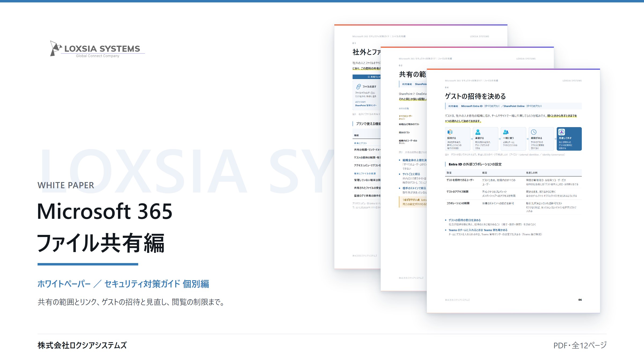
Task: Click the 期限が来る step card label
Action: coord(536,138)
